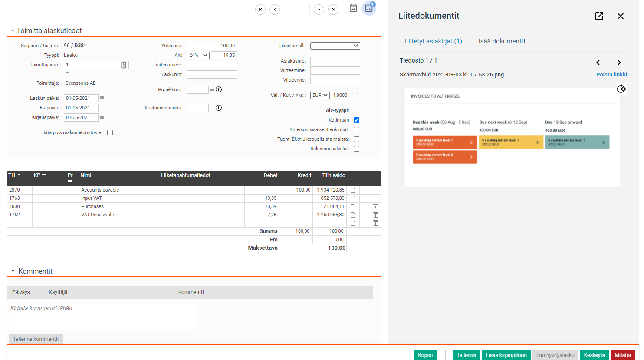Viewport: 644px width, 360px height.
Task: Show next attached file arrow
Action: coord(619,63)
